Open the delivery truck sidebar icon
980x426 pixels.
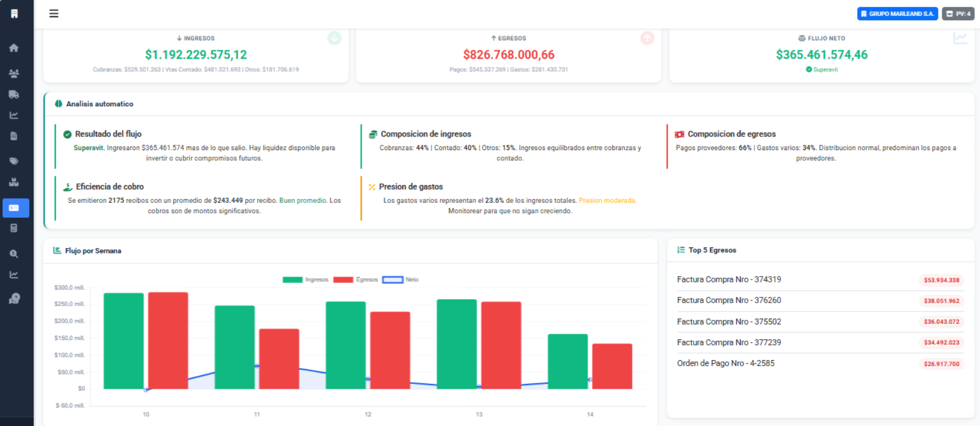14,94
